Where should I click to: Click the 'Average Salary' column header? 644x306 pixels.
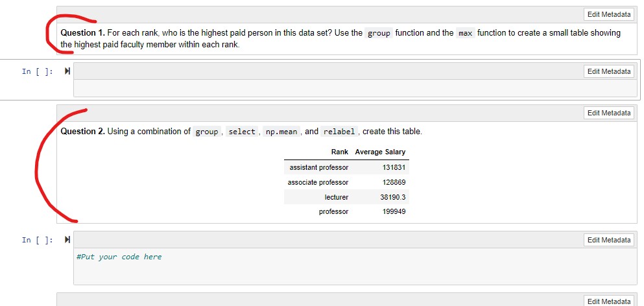tap(380, 152)
